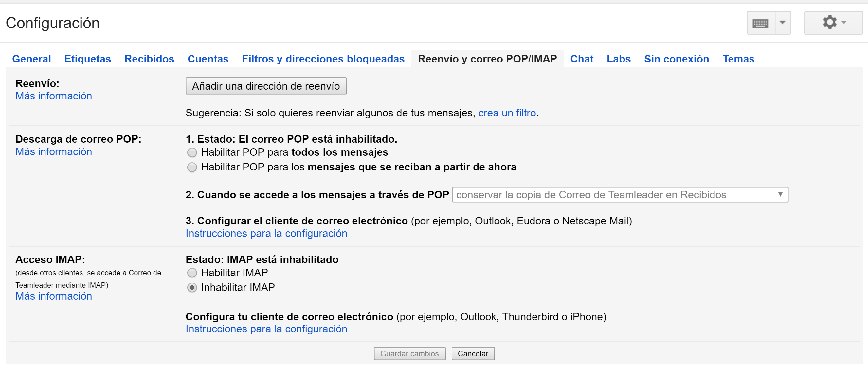Select POP for messages received from now
This screenshot has height=373, width=868.
click(192, 167)
